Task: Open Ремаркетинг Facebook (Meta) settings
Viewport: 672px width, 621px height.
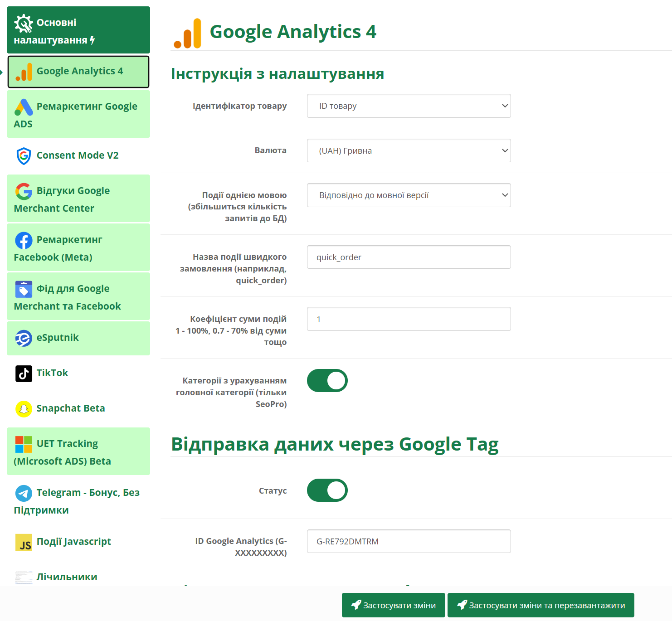Action: 78,247
